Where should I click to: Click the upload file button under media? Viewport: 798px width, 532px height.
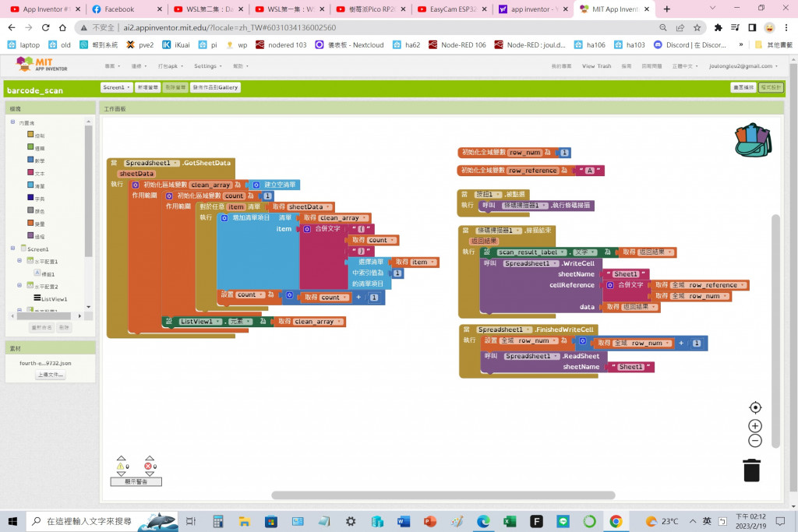[x=51, y=375]
